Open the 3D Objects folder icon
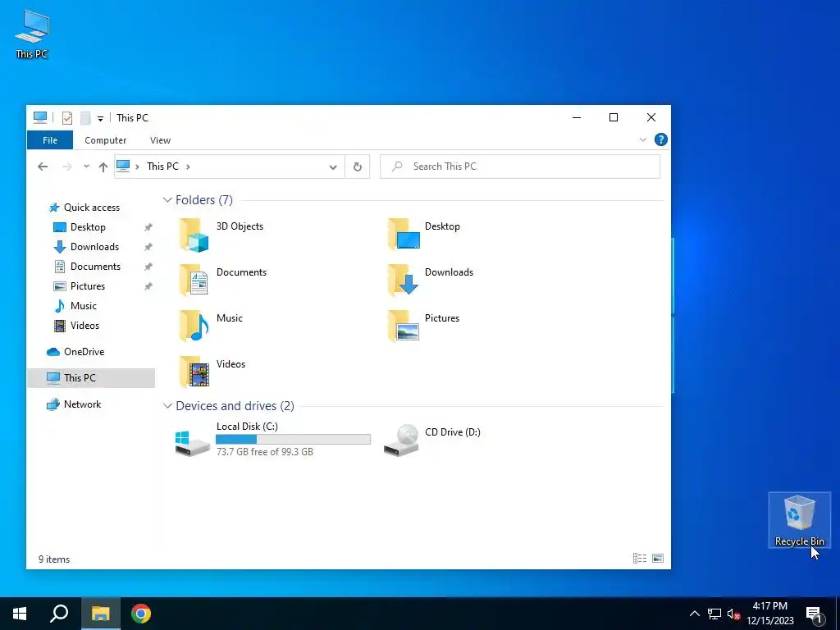The image size is (840, 630). [x=194, y=235]
